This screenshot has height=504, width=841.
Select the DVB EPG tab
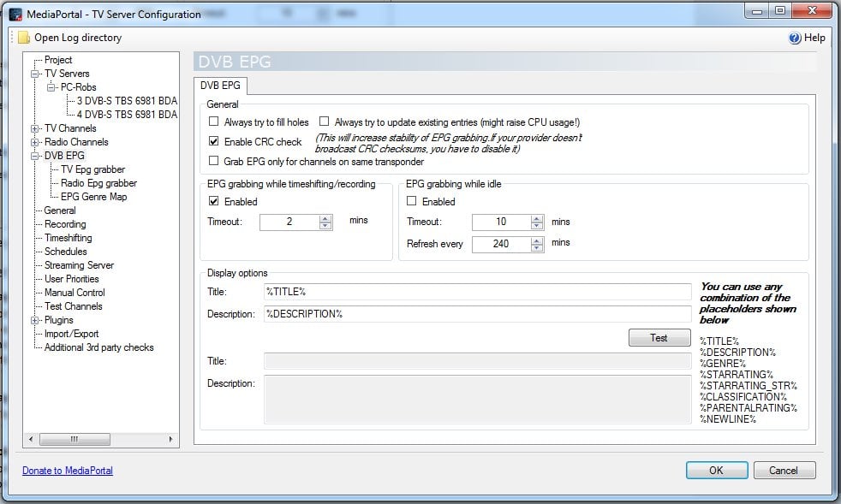click(x=220, y=86)
